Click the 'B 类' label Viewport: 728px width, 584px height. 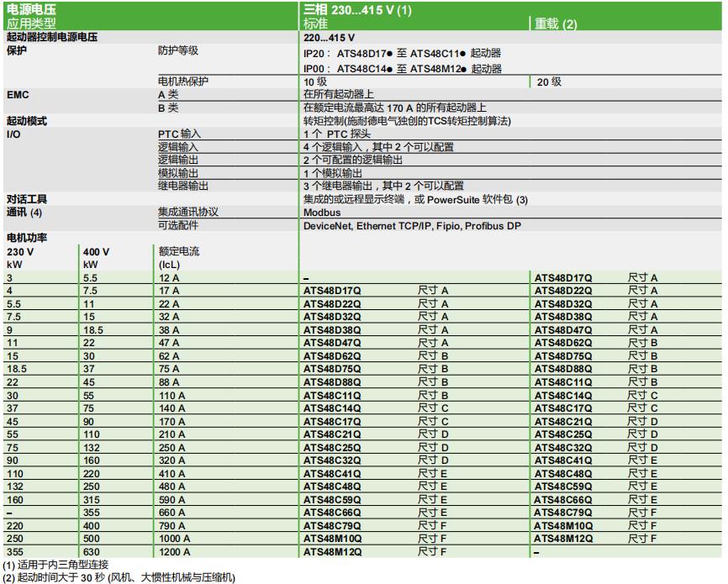[x=168, y=108]
